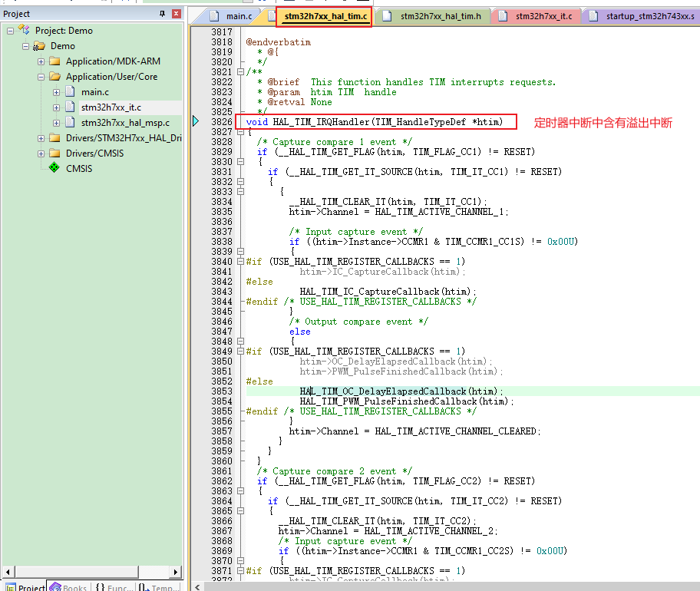Click file icon on startup_stm32h743xx.s tab
This screenshot has width=700, height=591.
[x=593, y=16]
